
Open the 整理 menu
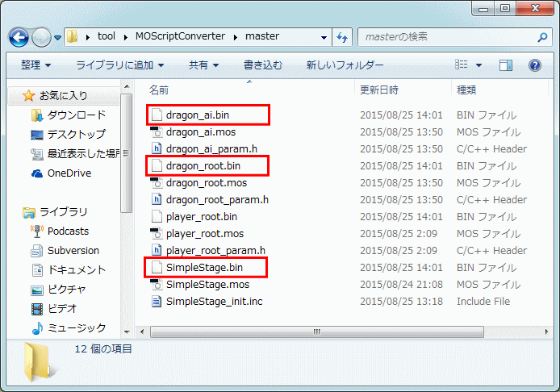(x=36, y=65)
